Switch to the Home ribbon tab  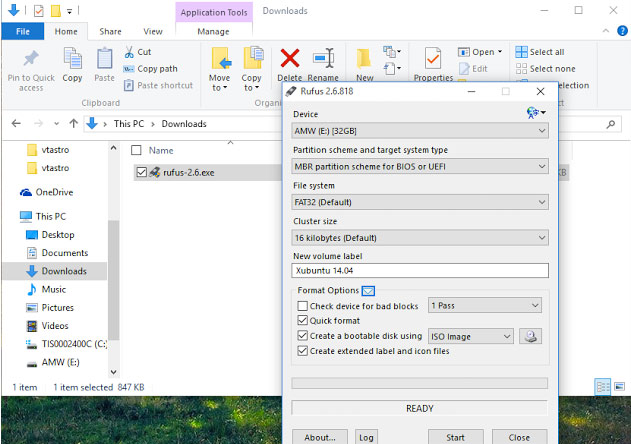pos(66,31)
